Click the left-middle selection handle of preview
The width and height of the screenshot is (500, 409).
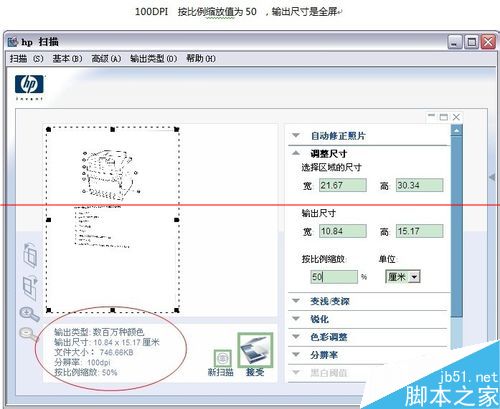49,220
